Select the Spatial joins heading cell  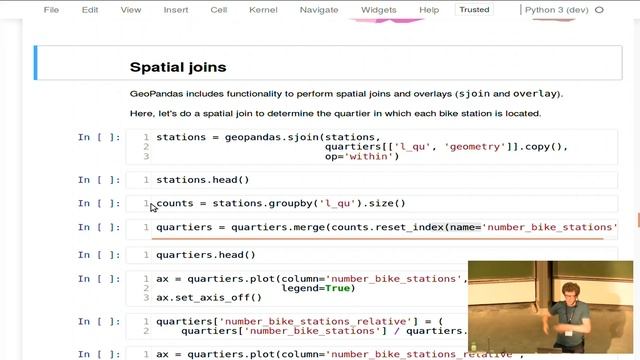click(x=328, y=63)
